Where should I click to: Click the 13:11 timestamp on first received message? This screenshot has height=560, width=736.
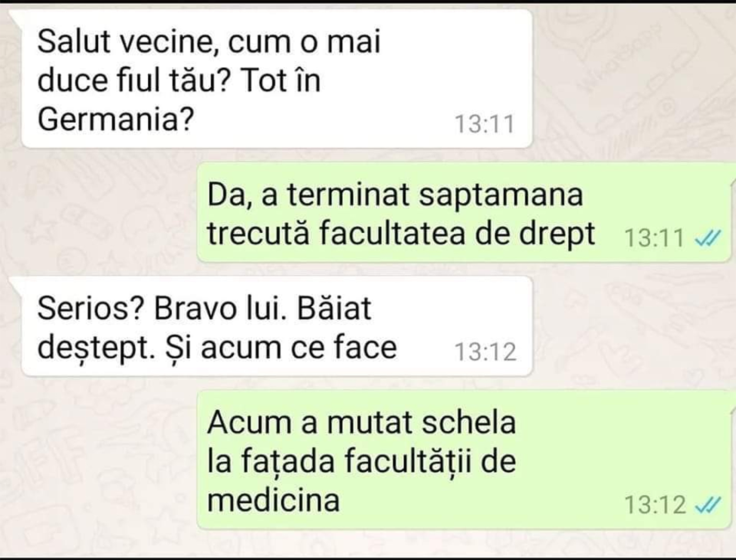point(484,125)
